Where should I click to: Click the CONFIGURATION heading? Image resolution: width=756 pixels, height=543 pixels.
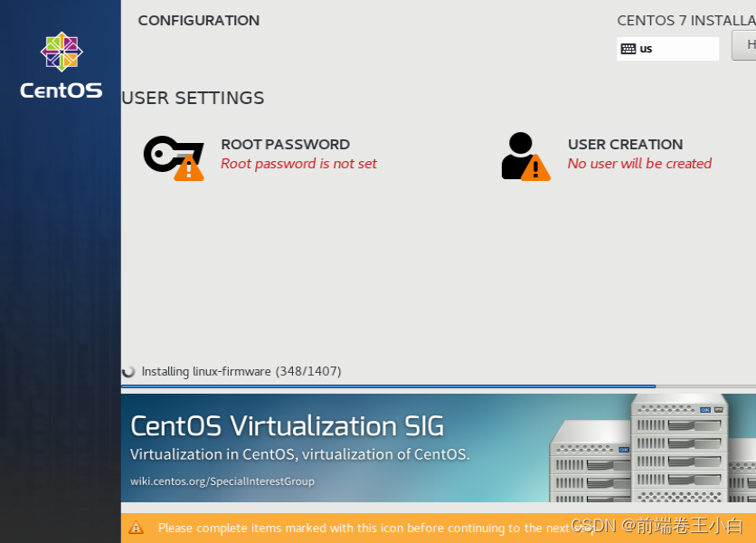coord(198,20)
